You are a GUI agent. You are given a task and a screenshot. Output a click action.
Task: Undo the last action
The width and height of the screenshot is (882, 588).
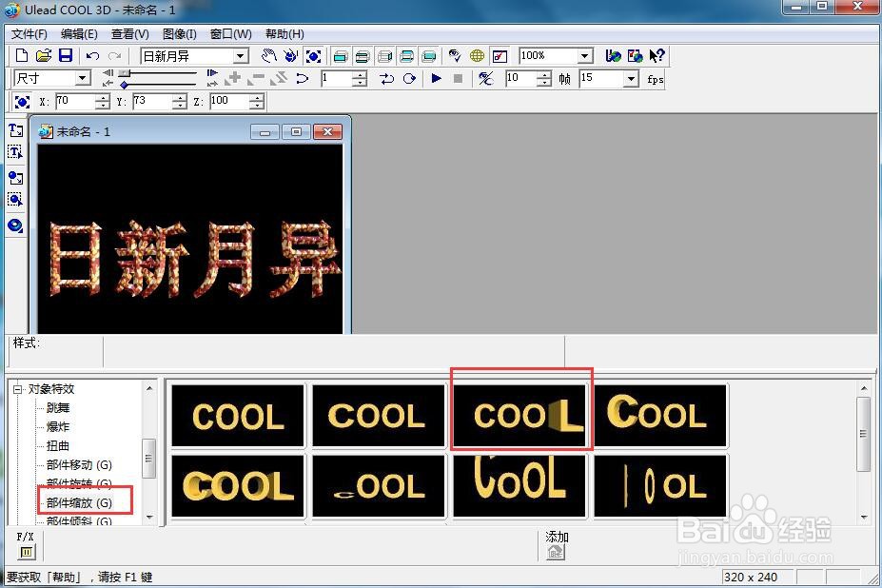93,56
